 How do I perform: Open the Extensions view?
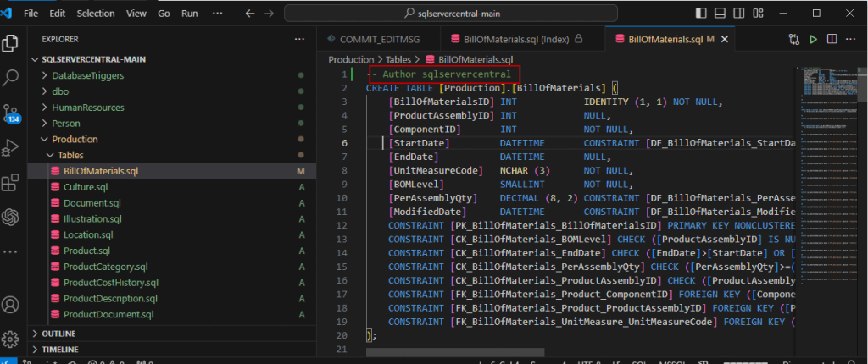point(12,182)
